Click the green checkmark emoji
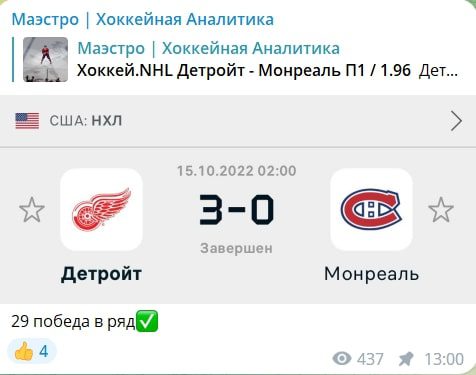 pos(147,322)
